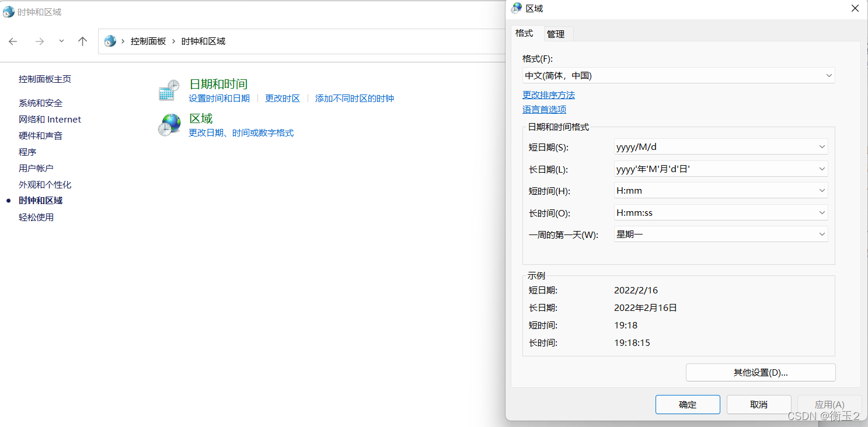Click the 确定 button
The height and width of the screenshot is (427, 868).
(688, 405)
